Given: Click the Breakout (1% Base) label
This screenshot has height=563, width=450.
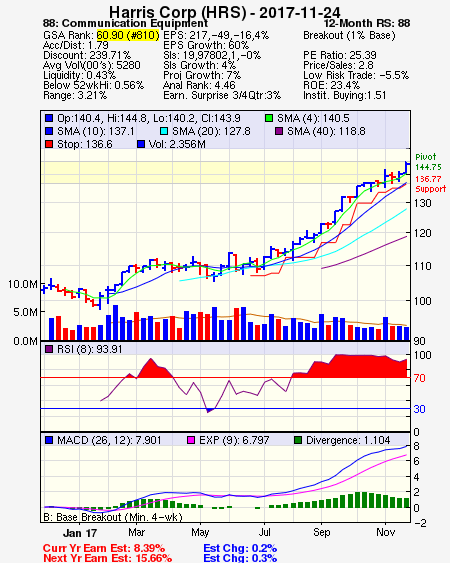Looking at the screenshot, I should tap(349, 35).
